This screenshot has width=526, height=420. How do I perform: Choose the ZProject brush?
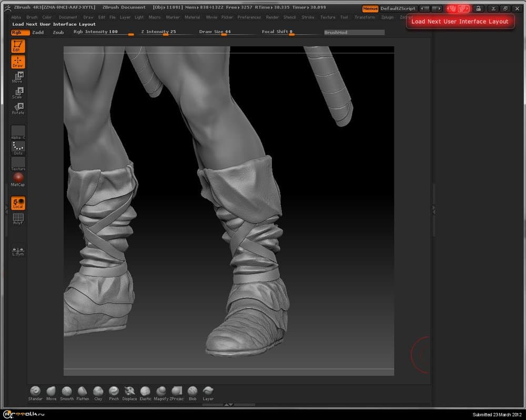(x=177, y=393)
